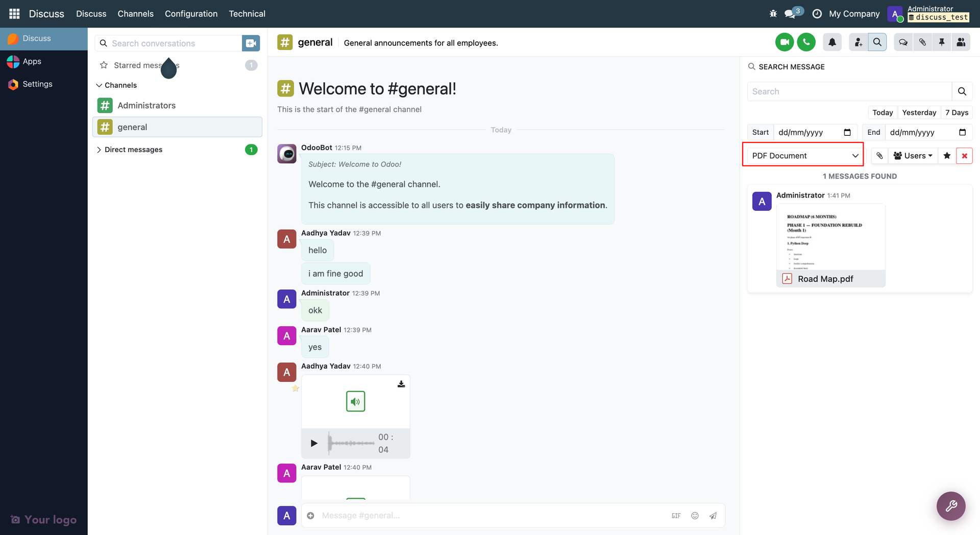This screenshot has height=535, width=980.
Task: Show the member list
Action: point(961,42)
